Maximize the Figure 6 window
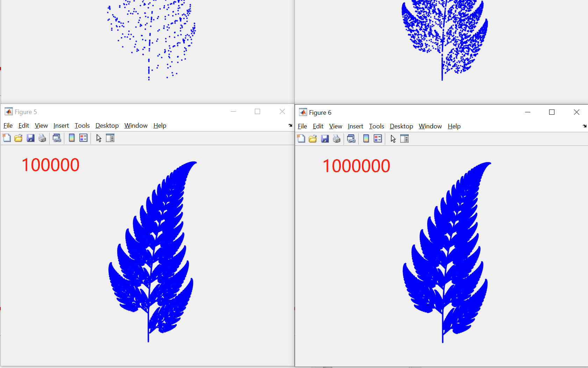The height and width of the screenshot is (368, 588). 552,112
